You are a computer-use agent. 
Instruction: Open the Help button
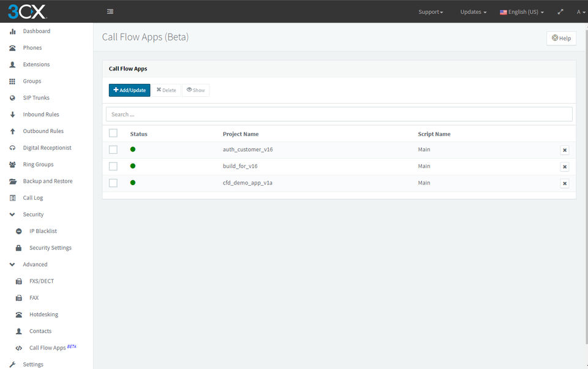click(x=561, y=38)
